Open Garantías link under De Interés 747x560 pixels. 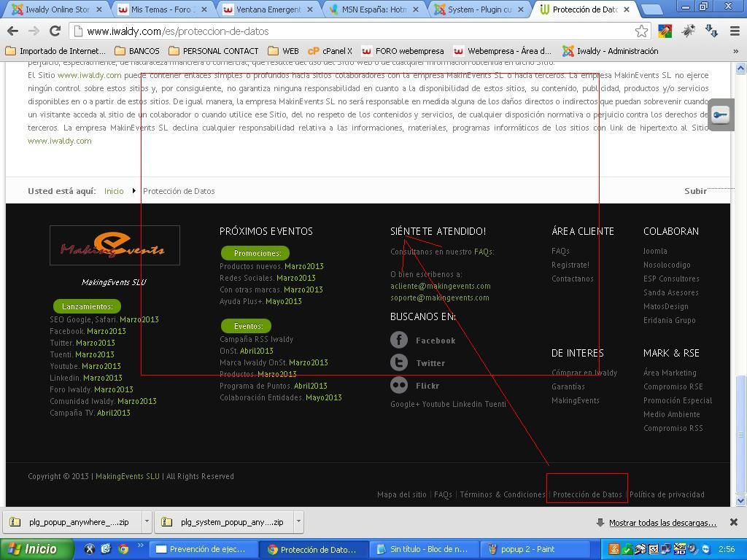click(568, 386)
